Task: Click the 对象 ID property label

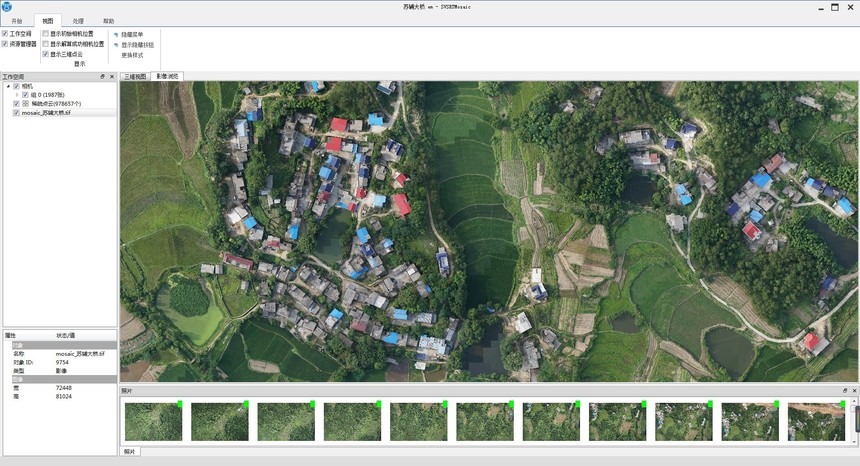Action: coord(24,362)
